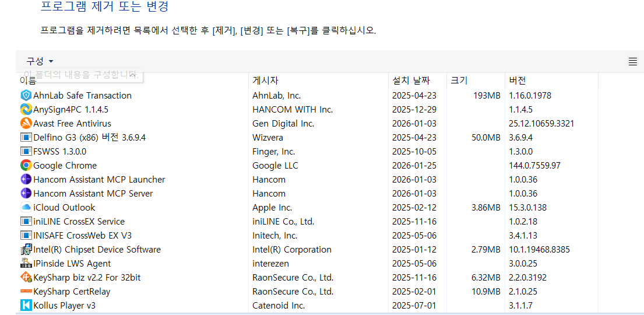The height and width of the screenshot is (315, 644).
Task: Click the KeySharp CertRelay icon
Action: (26, 292)
